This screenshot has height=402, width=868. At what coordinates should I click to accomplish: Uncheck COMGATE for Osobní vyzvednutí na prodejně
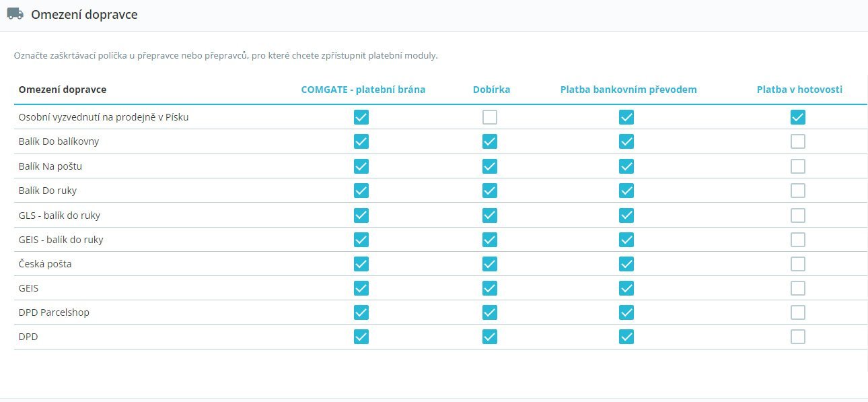click(x=361, y=117)
